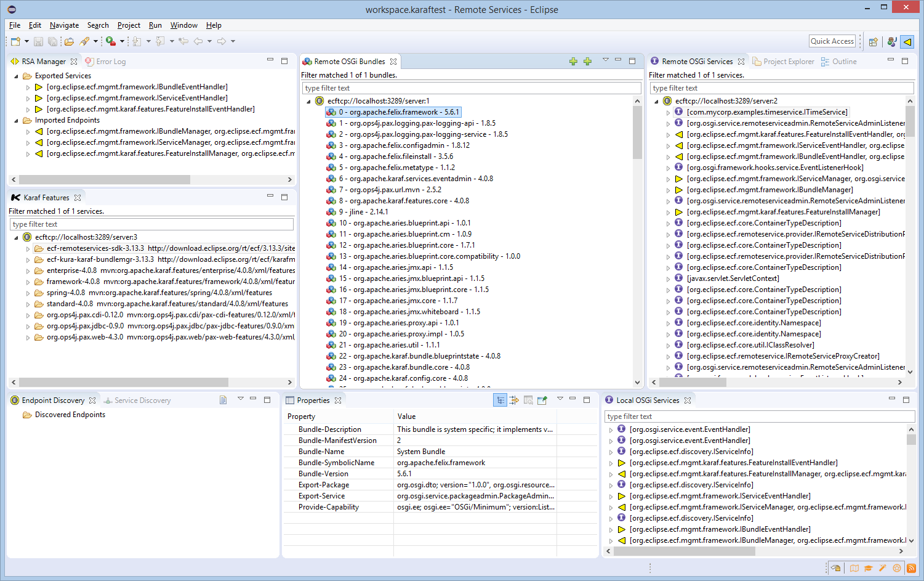
Task: Click second green plus icon in Remote OSGi Bundles
Action: pos(587,62)
